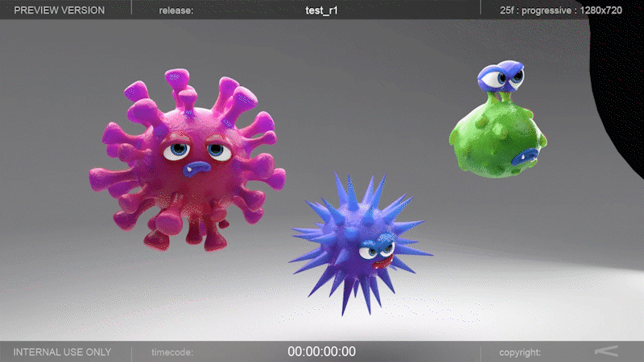Image resolution: width=644 pixels, height=362 pixels.
Task: Click the release name test_r1
Action: [x=321, y=10]
